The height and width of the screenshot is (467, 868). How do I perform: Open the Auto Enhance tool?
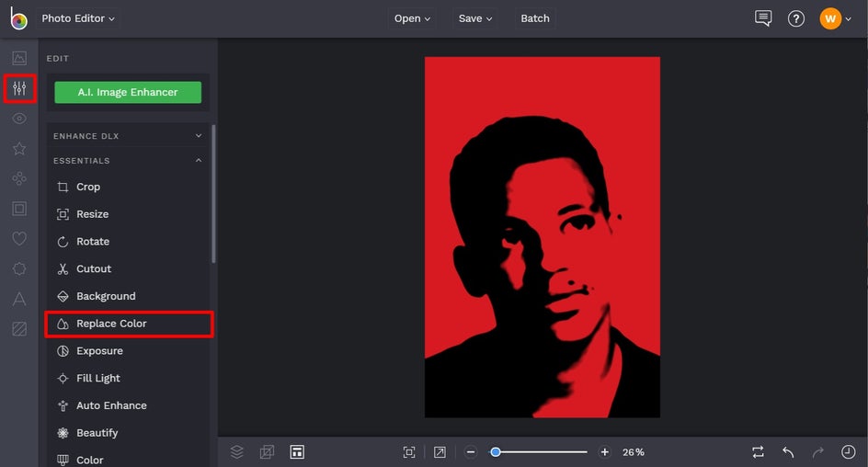pyautogui.click(x=128, y=405)
